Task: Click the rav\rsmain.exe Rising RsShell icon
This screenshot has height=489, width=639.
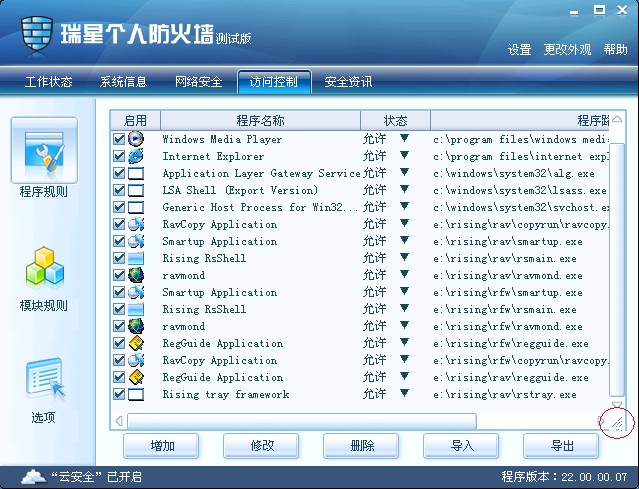Action: [x=136, y=258]
